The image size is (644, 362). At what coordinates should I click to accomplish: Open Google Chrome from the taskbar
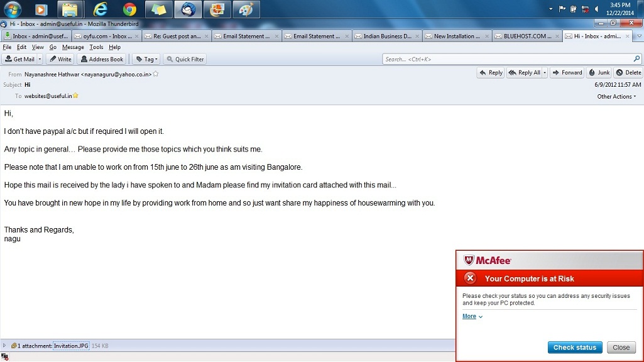tap(129, 9)
